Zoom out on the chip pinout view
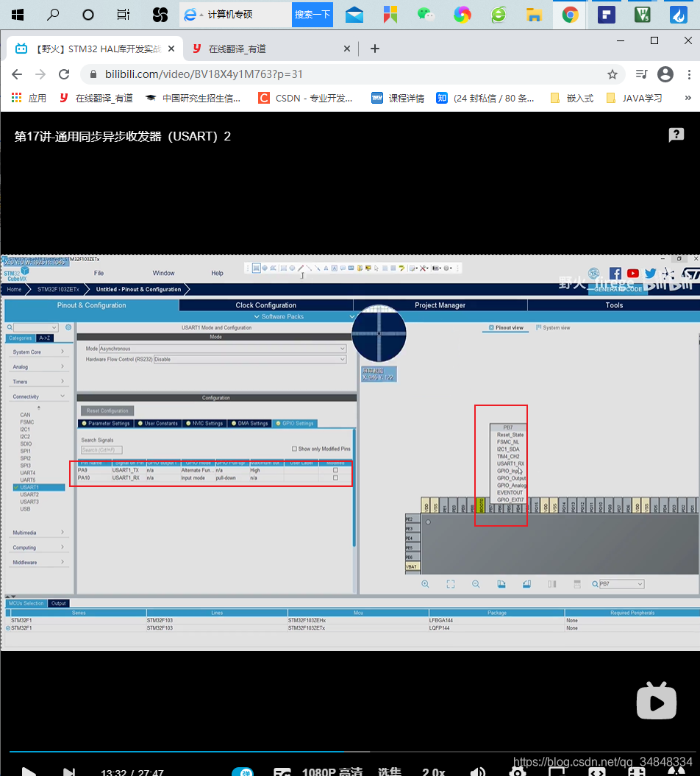This screenshot has width=700, height=776. (476, 584)
